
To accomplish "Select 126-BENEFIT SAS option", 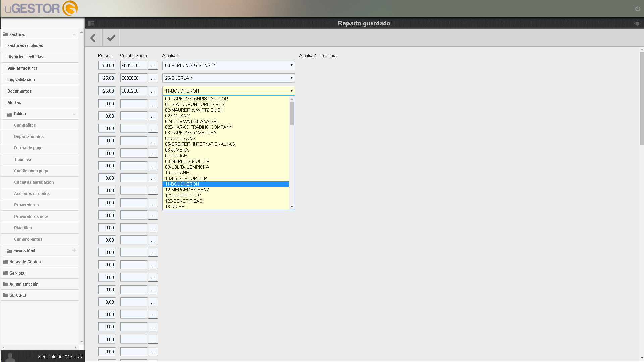I will tap(226, 201).
